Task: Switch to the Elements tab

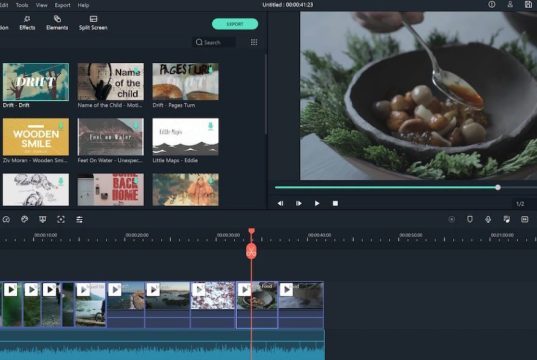Action: click(x=57, y=23)
